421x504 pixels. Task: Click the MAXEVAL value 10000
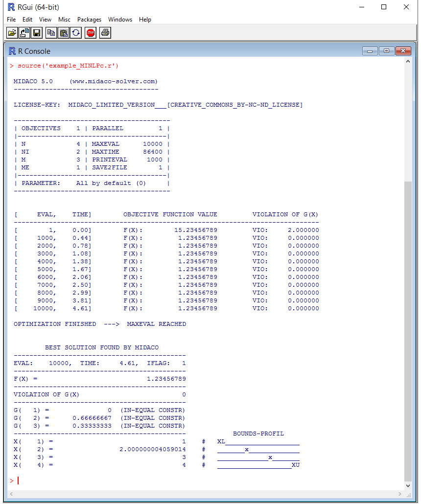pyautogui.click(x=153, y=144)
